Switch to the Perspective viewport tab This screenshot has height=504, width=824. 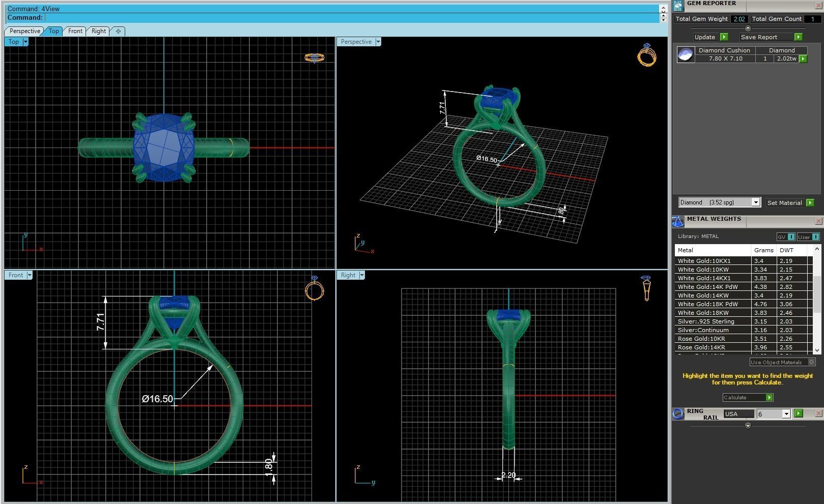coord(24,31)
